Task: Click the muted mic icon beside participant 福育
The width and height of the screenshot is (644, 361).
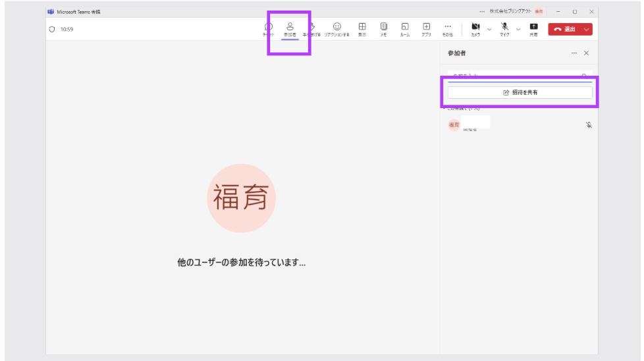Action: point(589,125)
